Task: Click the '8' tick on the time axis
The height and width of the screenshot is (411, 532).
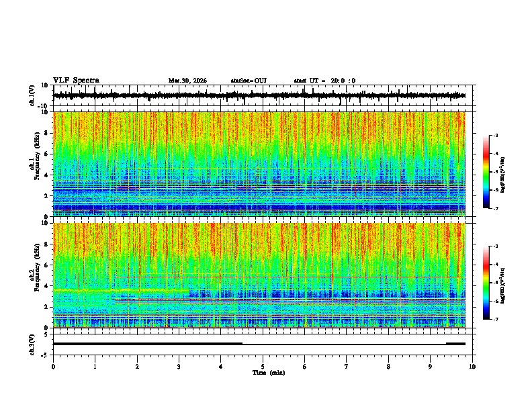Action: [x=388, y=367]
